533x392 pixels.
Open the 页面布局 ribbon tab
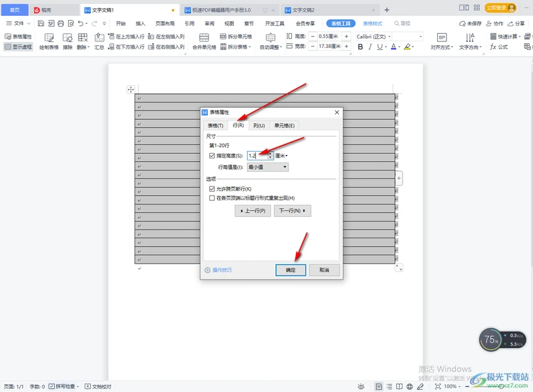(x=165, y=23)
